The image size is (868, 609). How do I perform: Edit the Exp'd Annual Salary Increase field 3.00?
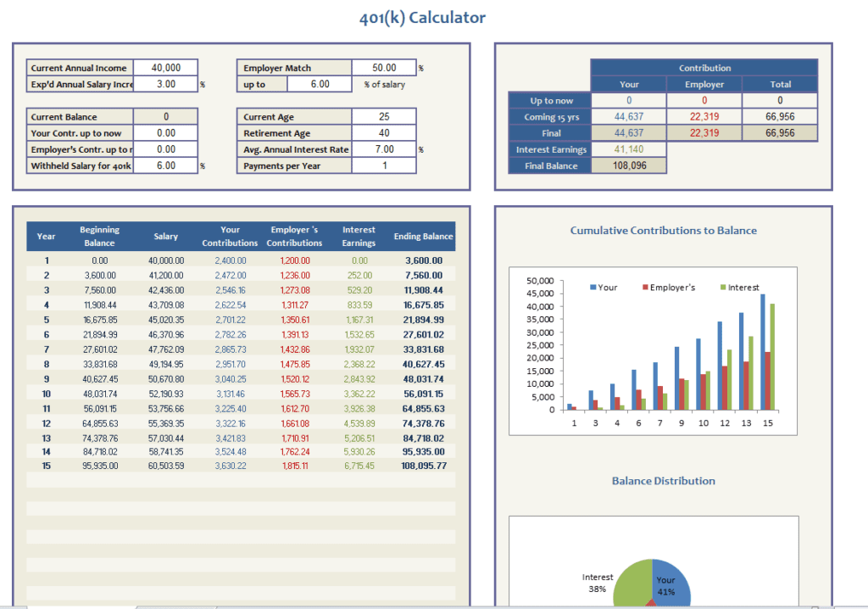click(x=165, y=84)
